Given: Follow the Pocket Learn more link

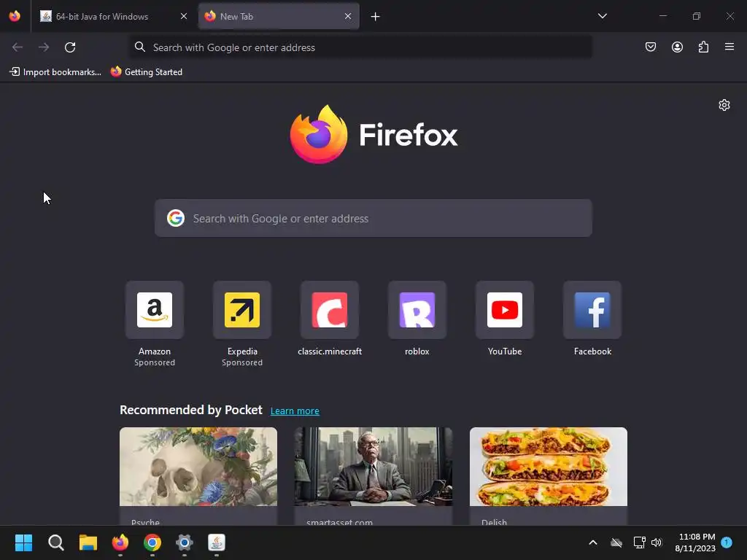Looking at the screenshot, I should [295, 411].
